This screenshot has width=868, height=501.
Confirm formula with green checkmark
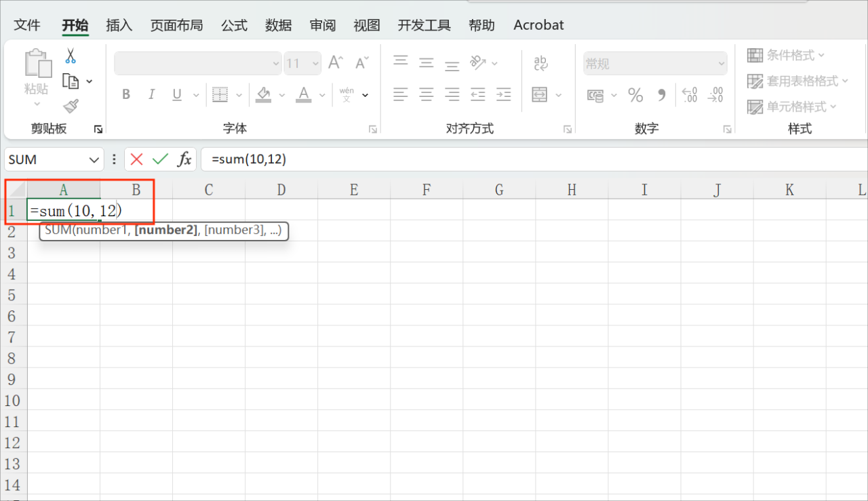pyautogui.click(x=160, y=159)
